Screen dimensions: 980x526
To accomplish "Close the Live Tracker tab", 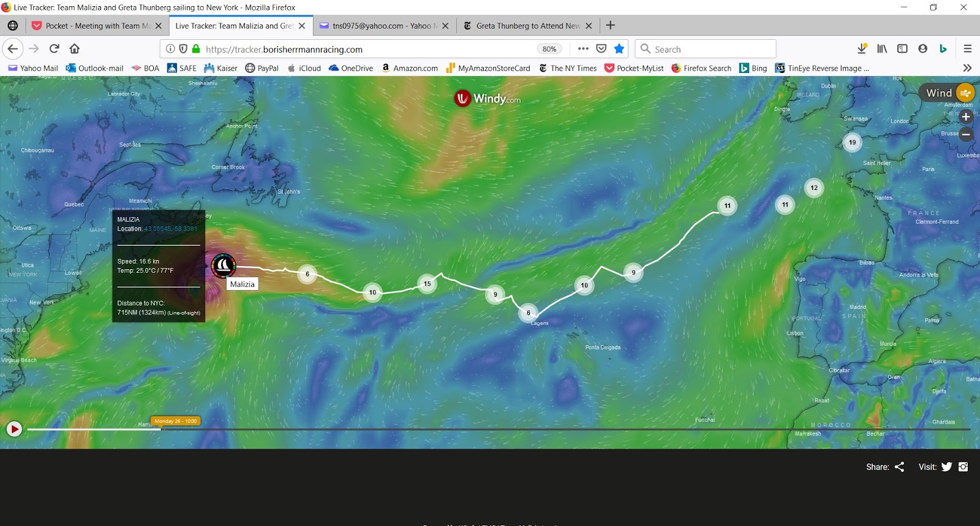I will [x=302, y=26].
